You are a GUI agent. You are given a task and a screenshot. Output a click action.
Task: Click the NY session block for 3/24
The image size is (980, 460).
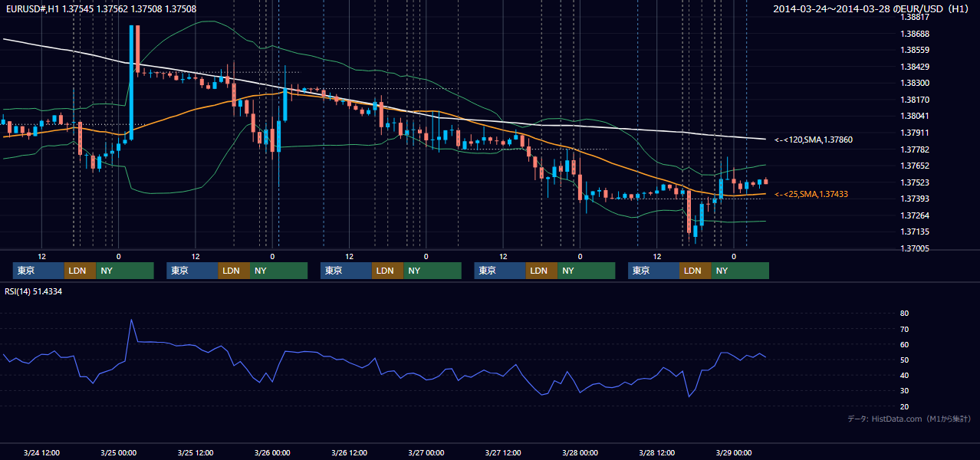(x=124, y=271)
